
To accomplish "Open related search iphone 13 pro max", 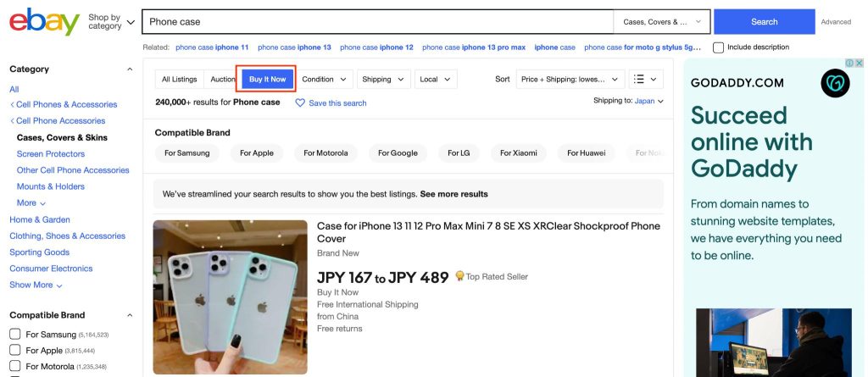I will pos(474,47).
